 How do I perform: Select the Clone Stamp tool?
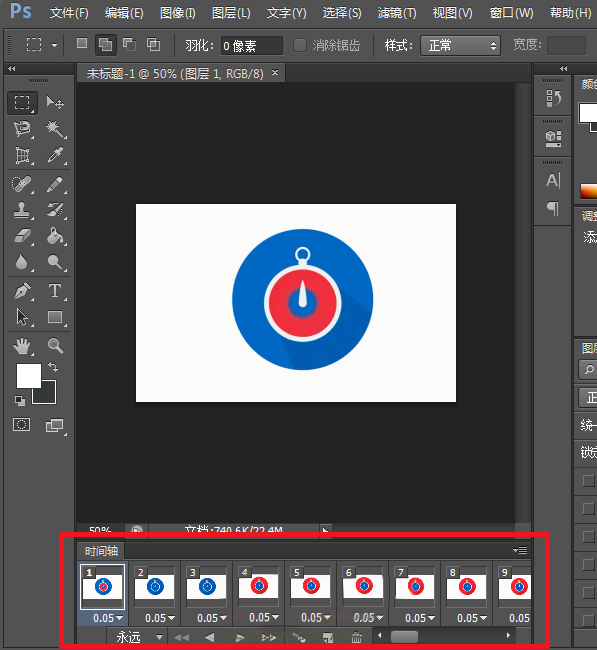pos(22,210)
